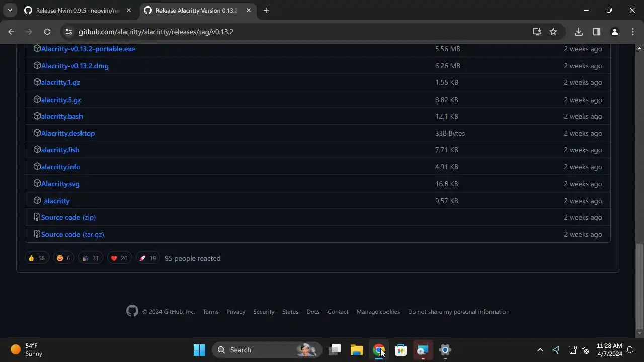This screenshot has height=362, width=644.
Task: Click the taskbar Search box
Action: (267, 350)
